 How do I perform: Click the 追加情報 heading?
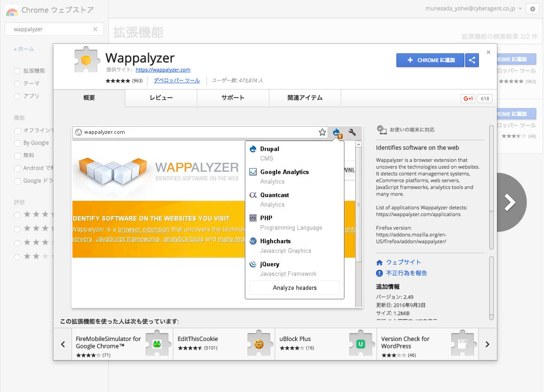tap(388, 287)
